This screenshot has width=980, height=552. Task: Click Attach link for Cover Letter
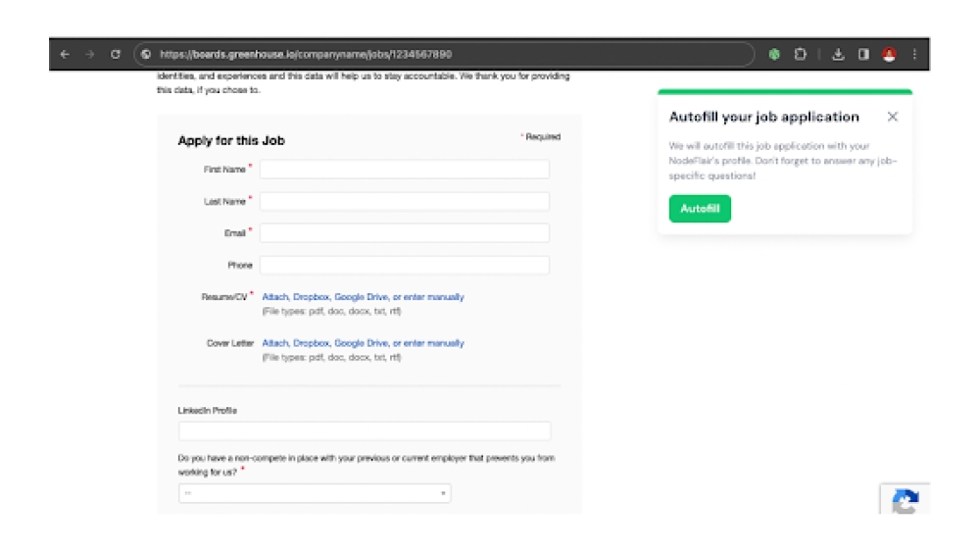275,343
